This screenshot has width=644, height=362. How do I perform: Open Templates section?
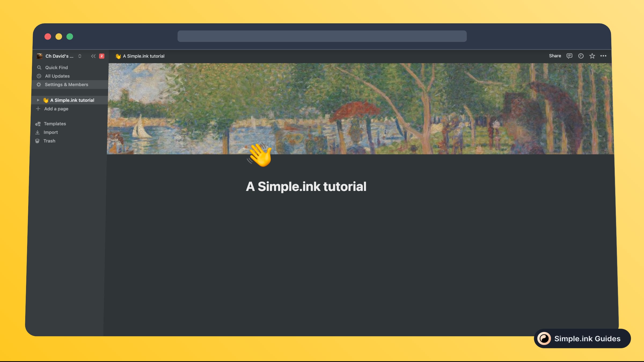coord(54,123)
